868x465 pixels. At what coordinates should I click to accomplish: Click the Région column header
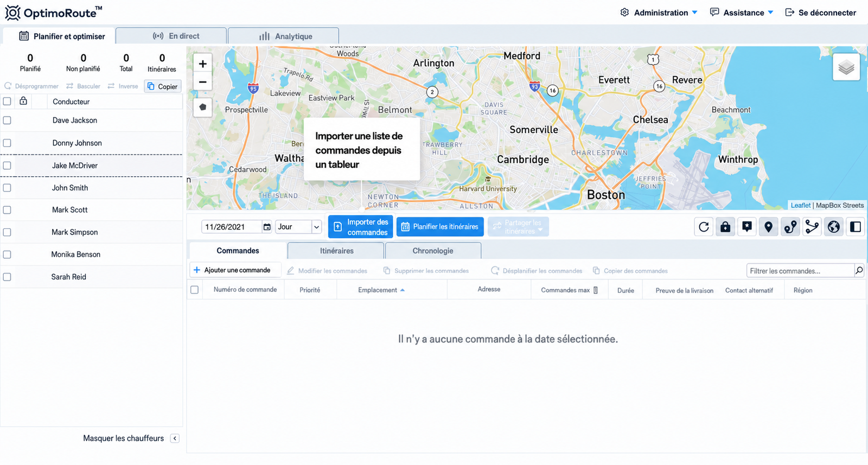pyautogui.click(x=803, y=291)
